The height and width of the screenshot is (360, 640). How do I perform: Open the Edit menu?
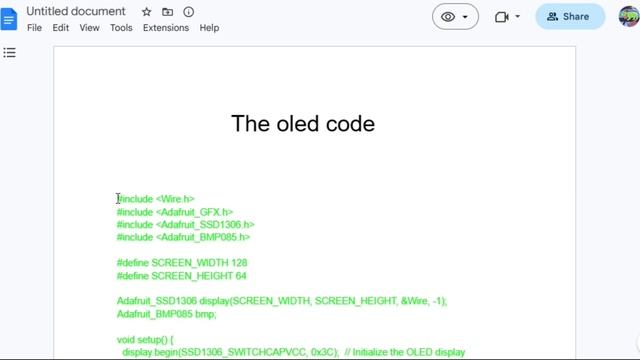pos(60,28)
